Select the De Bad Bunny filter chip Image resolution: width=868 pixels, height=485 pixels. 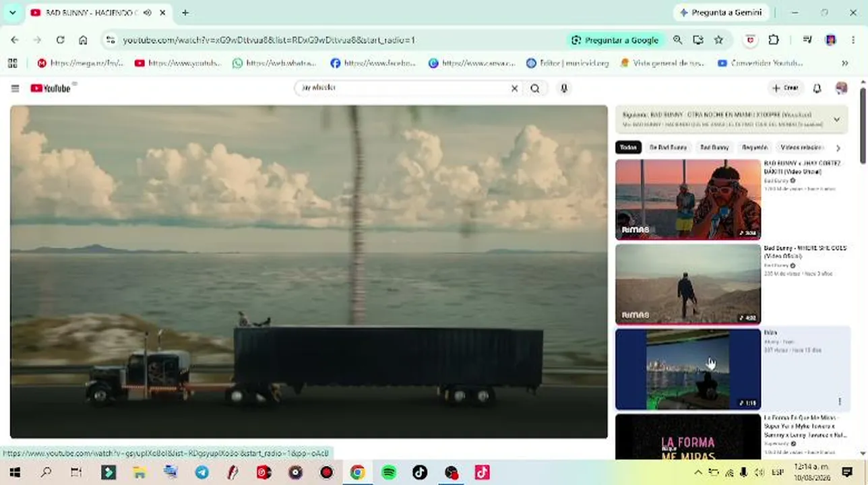[668, 148]
